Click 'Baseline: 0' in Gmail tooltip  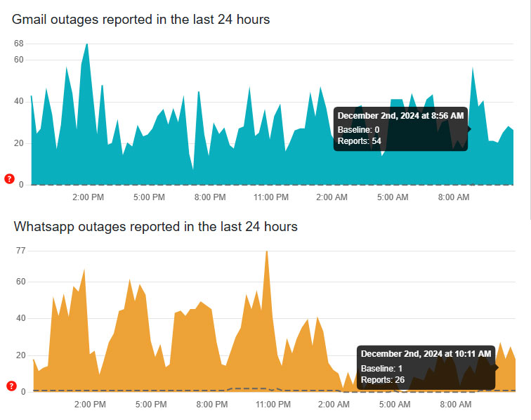358,130
